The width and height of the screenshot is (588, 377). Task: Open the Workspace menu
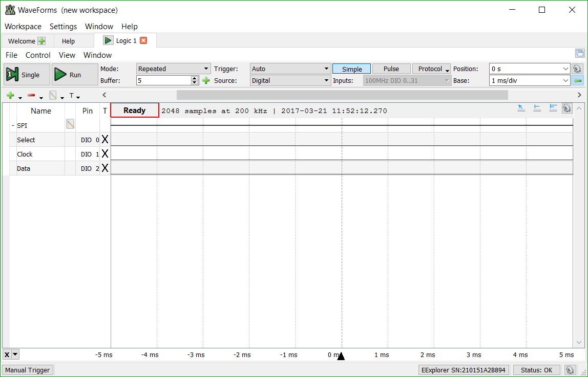(x=23, y=27)
